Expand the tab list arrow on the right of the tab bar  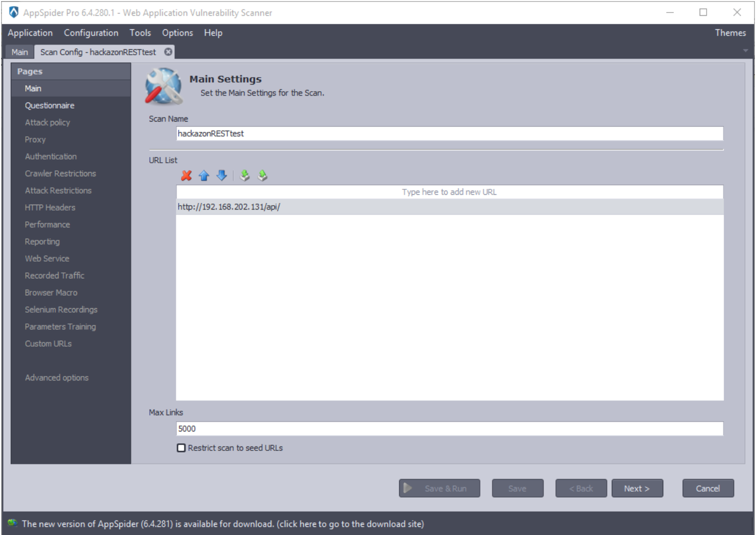point(745,50)
